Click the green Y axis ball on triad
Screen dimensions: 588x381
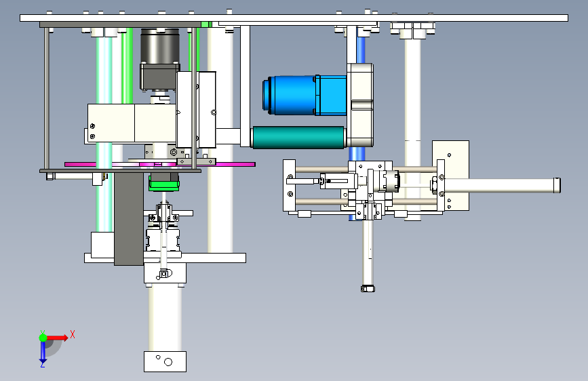(43, 338)
